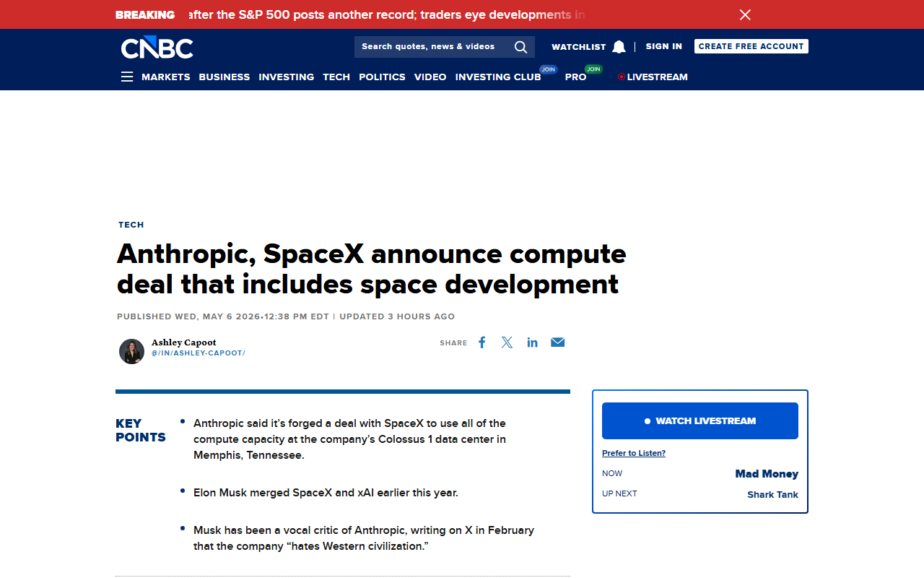Click the watchlist bell icon
This screenshot has height=578, width=924.
coord(619,47)
